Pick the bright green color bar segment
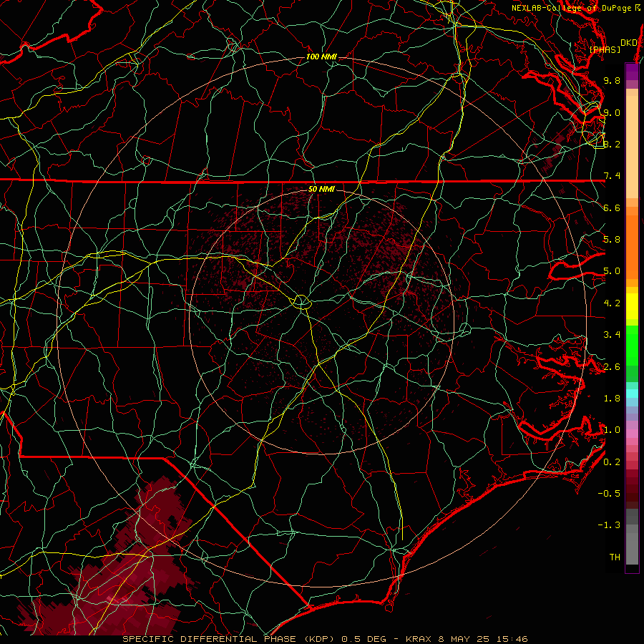This screenshot has width=644, height=644. click(x=632, y=345)
